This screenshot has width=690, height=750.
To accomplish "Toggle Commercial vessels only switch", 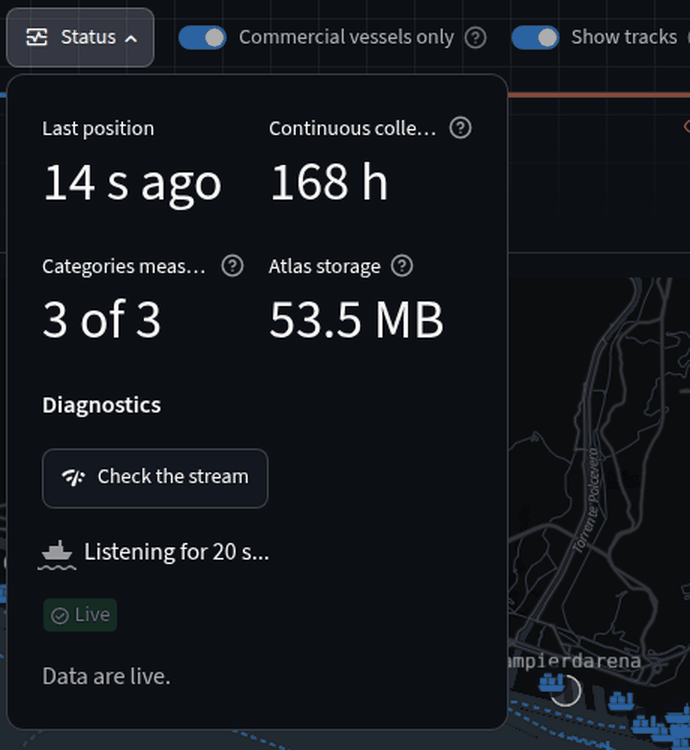I will (x=202, y=37).
